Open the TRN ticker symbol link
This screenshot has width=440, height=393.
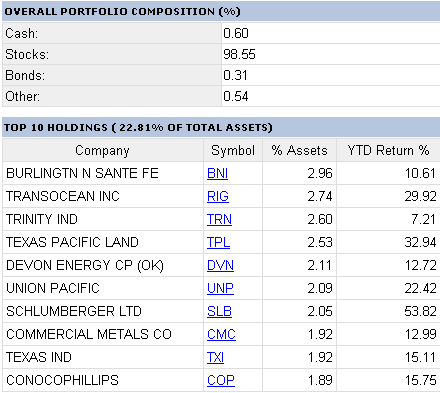[219, 220]
